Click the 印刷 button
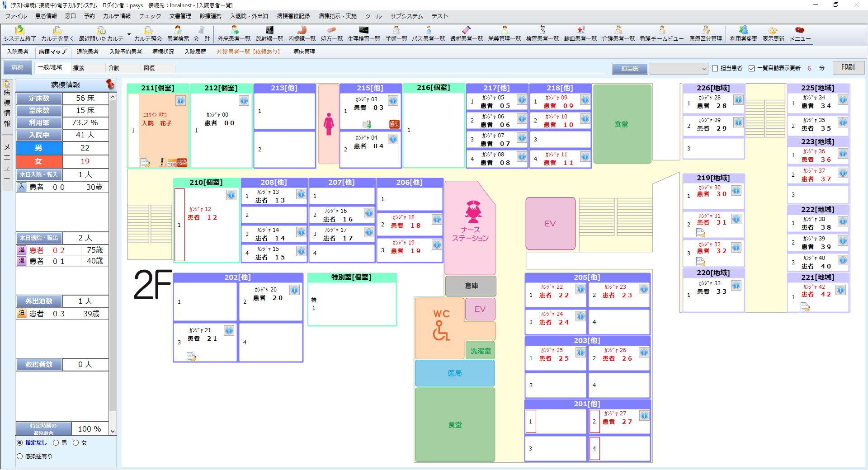The width and height of the screenshot is (868, 470). coord(848,67)
